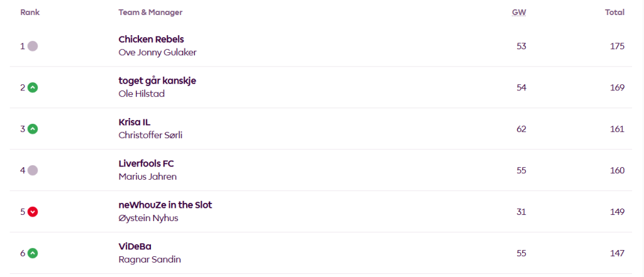Click the grey no-change icon beside rank 1
The height and width of the screenshot is (277, 644).
(x=33, y=46)
